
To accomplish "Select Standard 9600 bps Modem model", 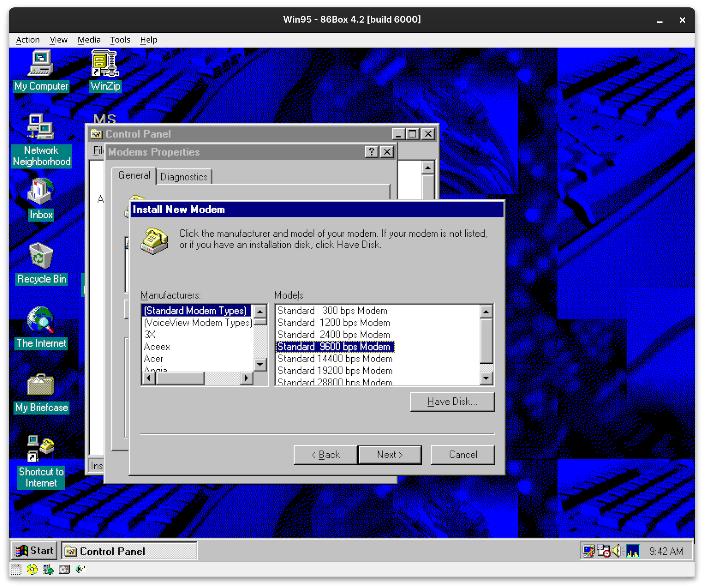I will click(333, 346).
